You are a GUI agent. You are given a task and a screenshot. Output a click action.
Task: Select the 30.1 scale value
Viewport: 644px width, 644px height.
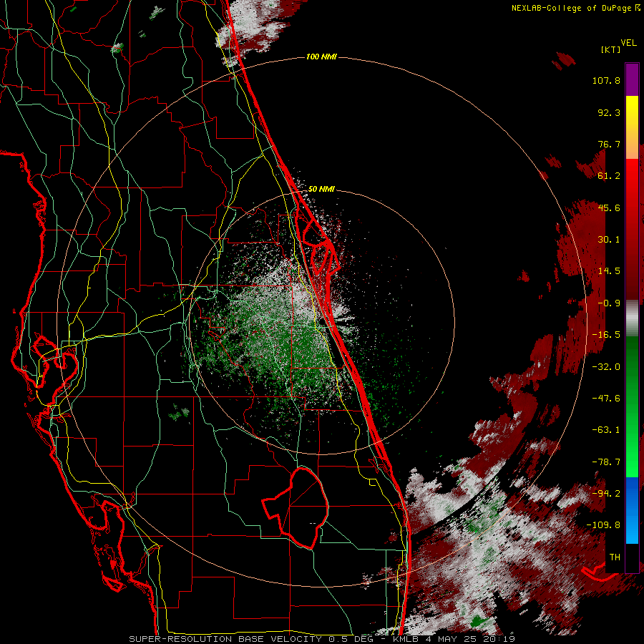point(609,240)
